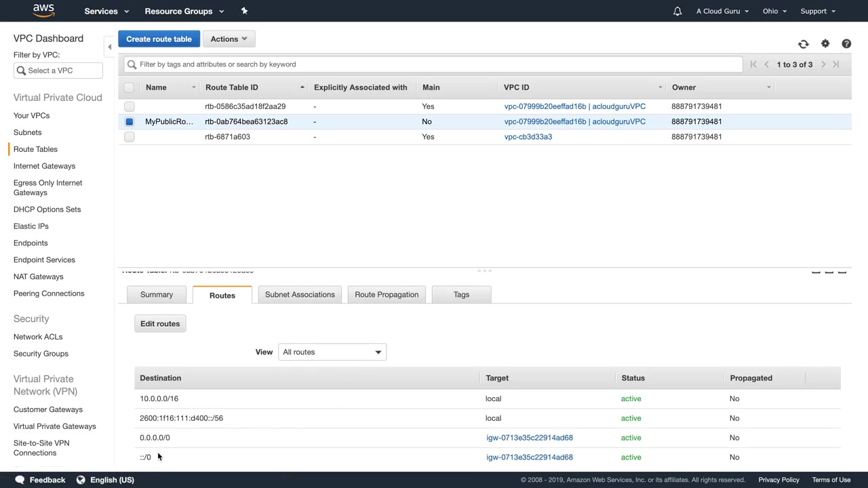Click the Create route table button
Viewport: 868px width, 488px height.
(x=159, y=39)
